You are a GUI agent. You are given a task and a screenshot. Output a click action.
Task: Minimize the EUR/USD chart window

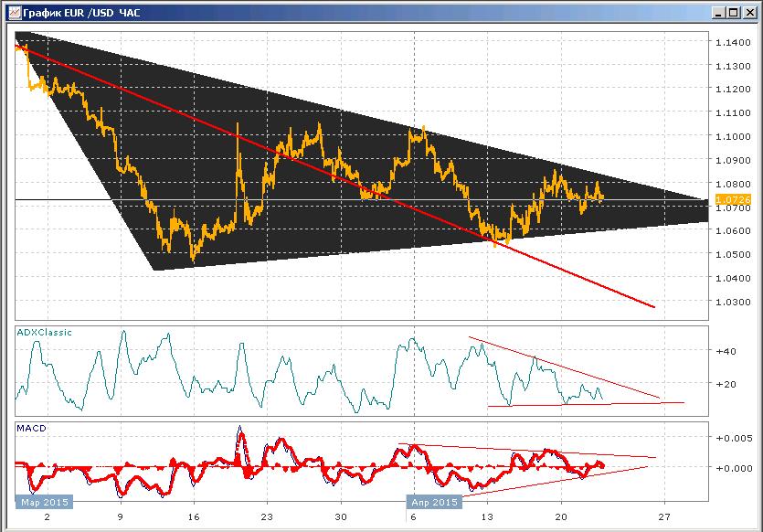(718, 13)
